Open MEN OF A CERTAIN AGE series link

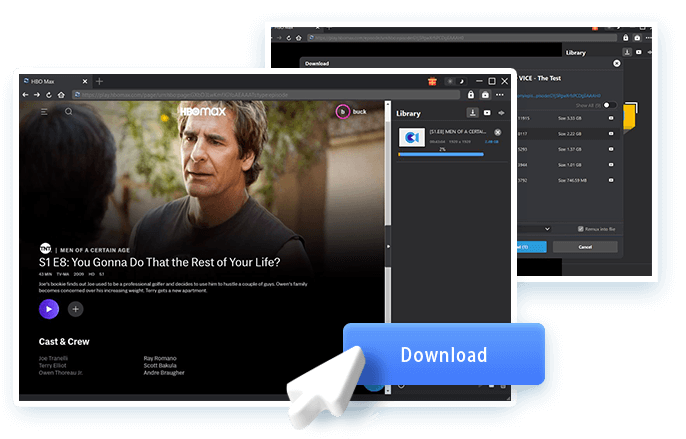click(x=95, y=250)
